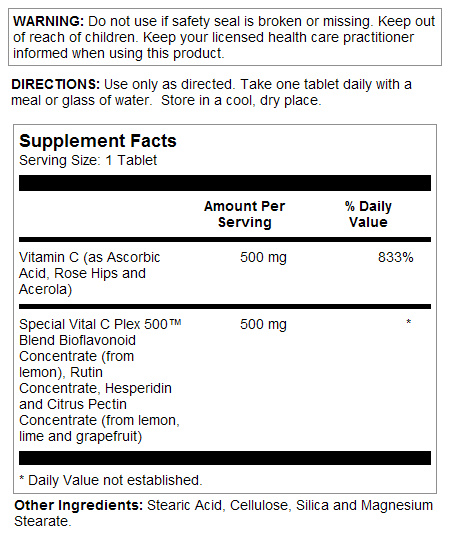Click the Other Ingredients label
The height and width of the screenshot is (542, 450).
[x=78, y=505]
